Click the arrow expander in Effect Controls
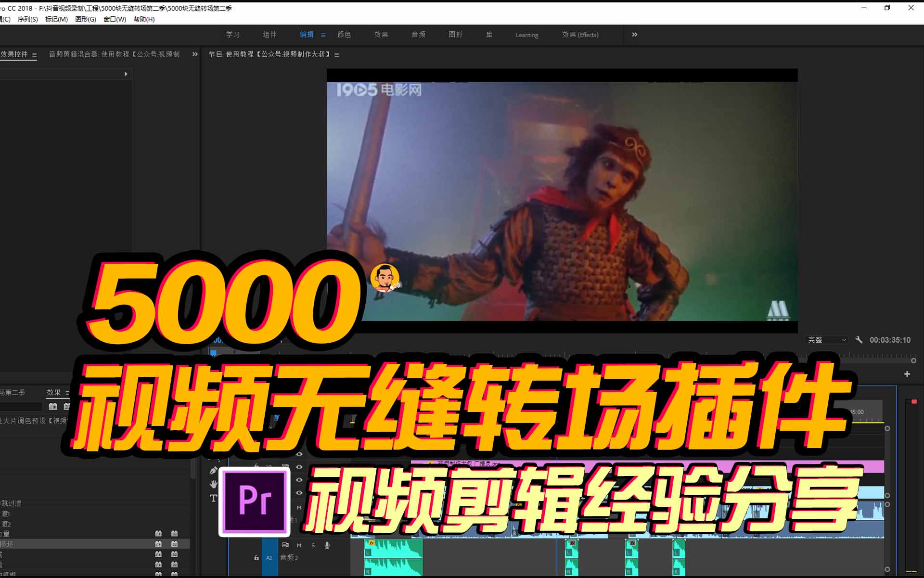Image resolution: width=924 pixels, height=578 pixels. (126, 74)
